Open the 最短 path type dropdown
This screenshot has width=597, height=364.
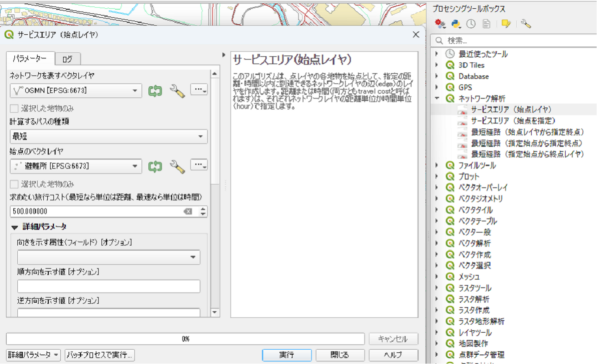coord(108,136)
